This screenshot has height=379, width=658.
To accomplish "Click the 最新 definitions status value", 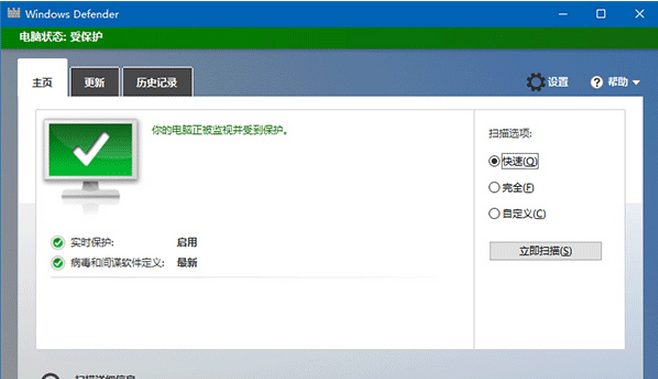I will click(187, 263).
